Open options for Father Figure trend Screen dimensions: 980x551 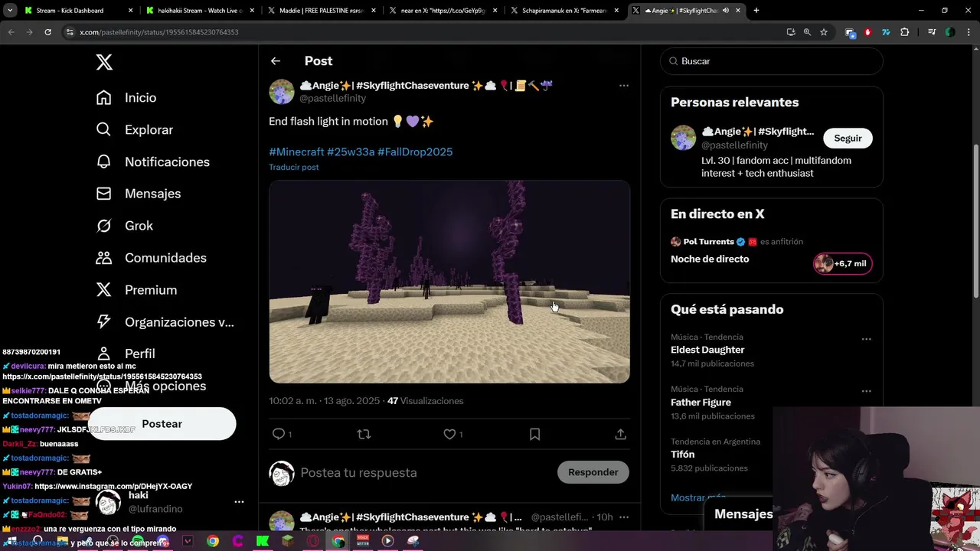866,391
